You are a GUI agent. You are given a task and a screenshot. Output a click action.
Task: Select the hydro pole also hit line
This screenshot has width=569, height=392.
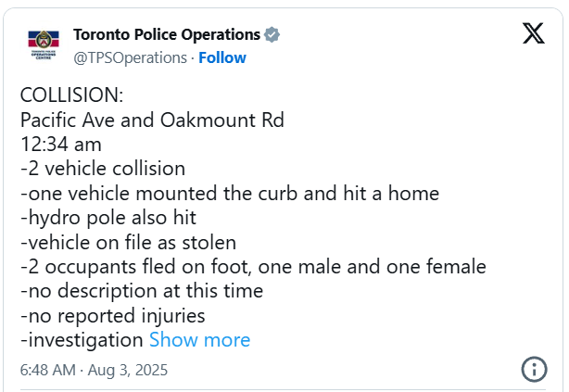(108, 218)
